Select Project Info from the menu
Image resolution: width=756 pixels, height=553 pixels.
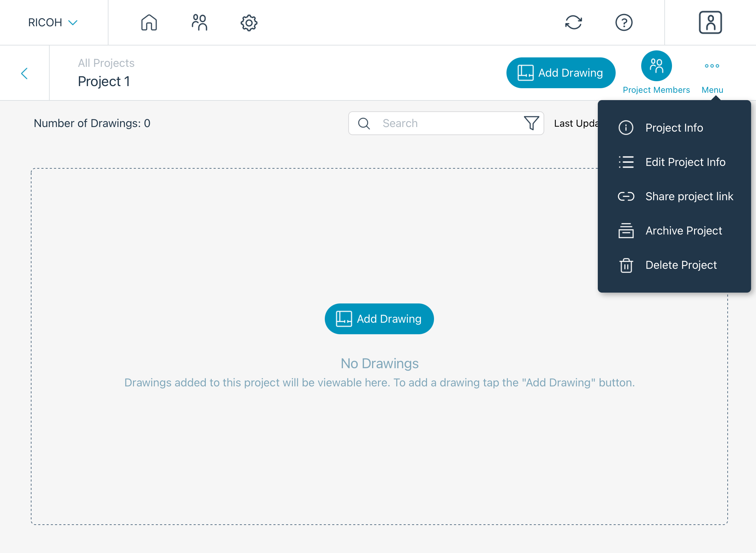[x=674, y=128]
